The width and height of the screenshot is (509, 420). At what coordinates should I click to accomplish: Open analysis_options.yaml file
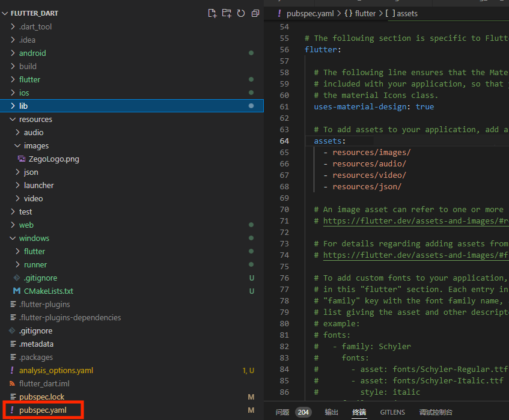[56, 370]
